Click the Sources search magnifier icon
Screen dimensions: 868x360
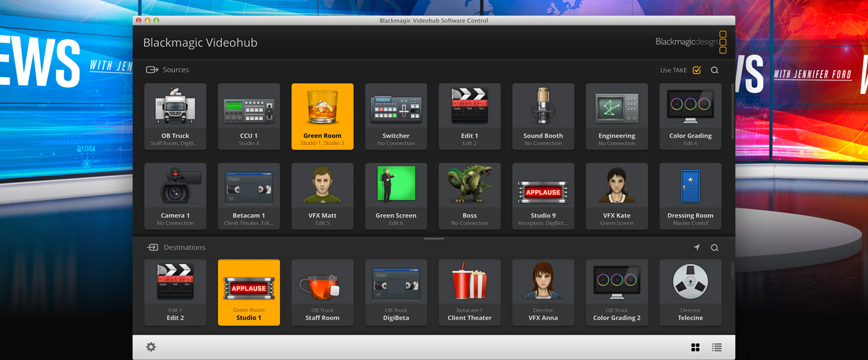(715, 70)
